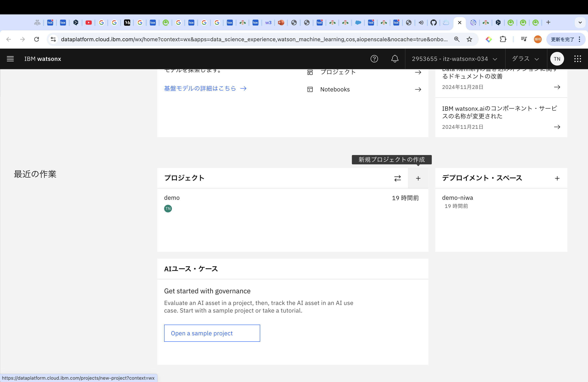Viewport: 588px width, 382px height.
Task: Expand the ダラス region dropdown
Action: (x=525, y=59)
